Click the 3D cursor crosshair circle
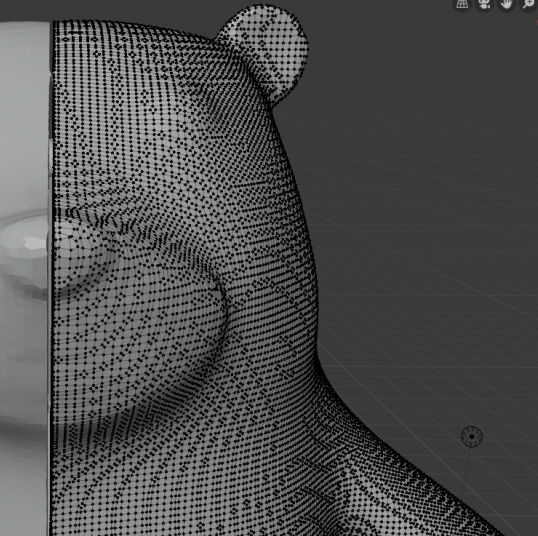The image size is (538, 536). 472,436
